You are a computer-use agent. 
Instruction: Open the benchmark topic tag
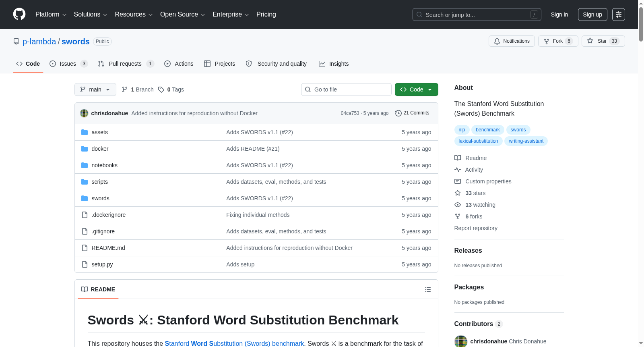pyautogui.click(x=487, y=130)
